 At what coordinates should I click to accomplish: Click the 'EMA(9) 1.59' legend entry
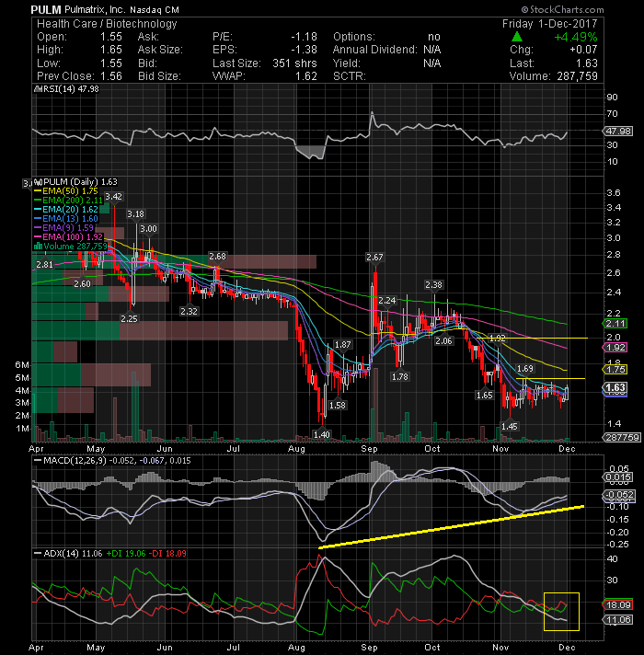pos(68,227)
